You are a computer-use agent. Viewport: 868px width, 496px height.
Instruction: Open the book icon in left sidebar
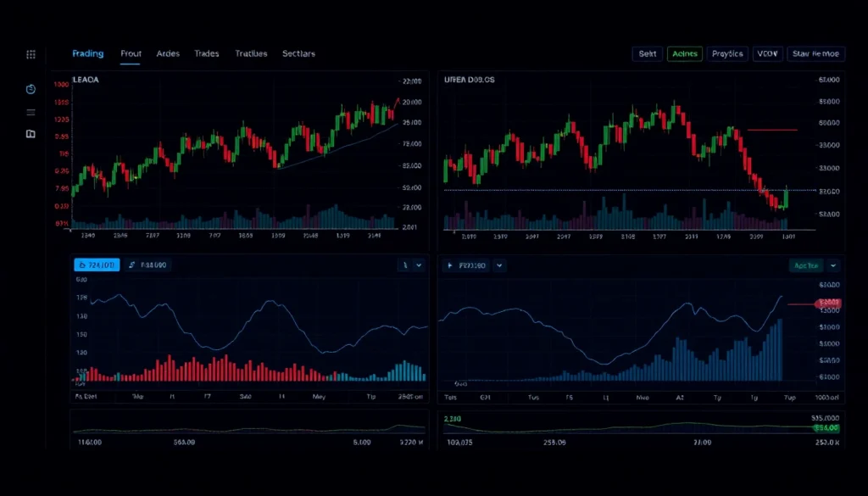pyautogui.click(x=31, y=134)
